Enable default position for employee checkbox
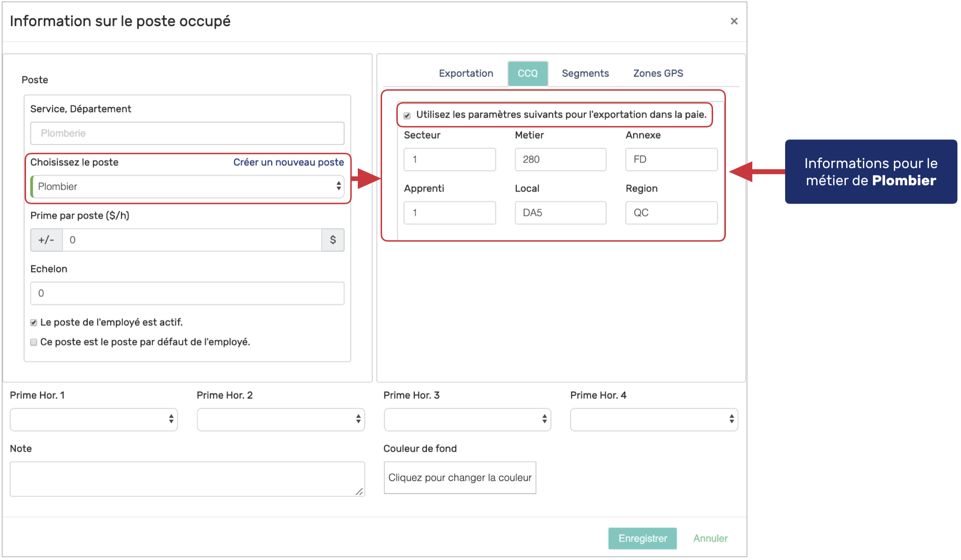 tap(34, 342)
